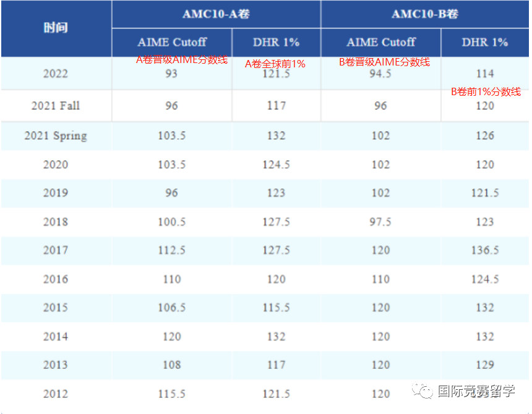The image size is (532, 414).
Task: Click 2017 A卷 DHR value 127.5
Action: pos(276,250)
